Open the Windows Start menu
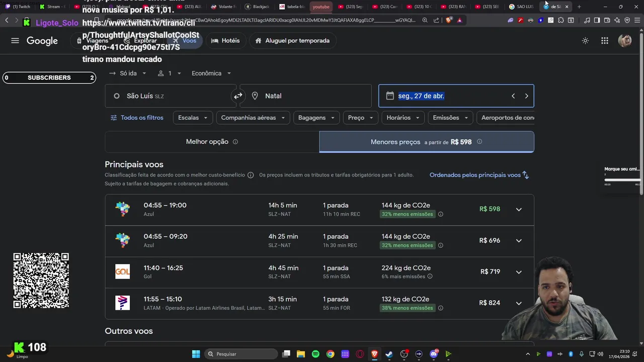This screenshot has height=362, width=644. pyautogui.click(x=196, y=354)
